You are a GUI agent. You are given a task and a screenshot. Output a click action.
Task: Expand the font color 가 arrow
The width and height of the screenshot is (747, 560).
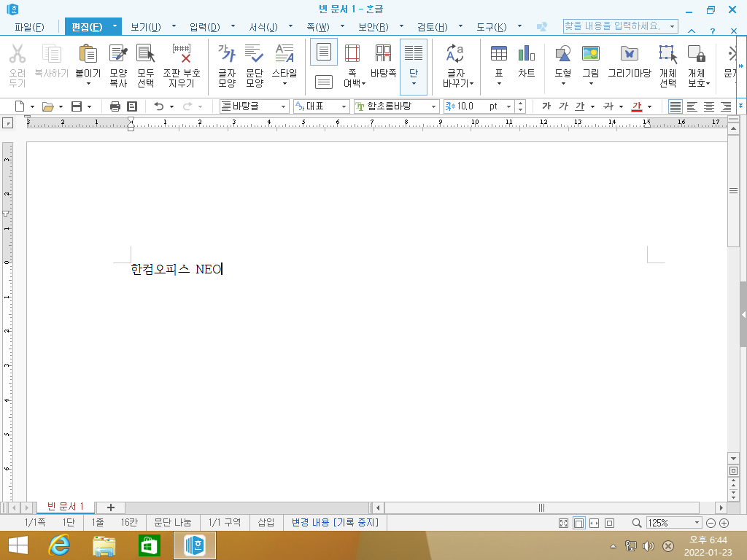649,106
